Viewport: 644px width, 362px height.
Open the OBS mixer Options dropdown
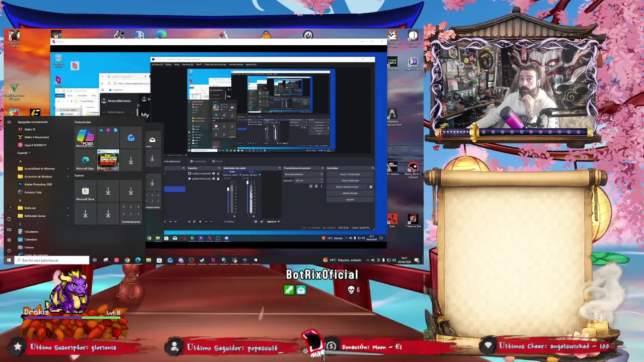coord(273,222)
